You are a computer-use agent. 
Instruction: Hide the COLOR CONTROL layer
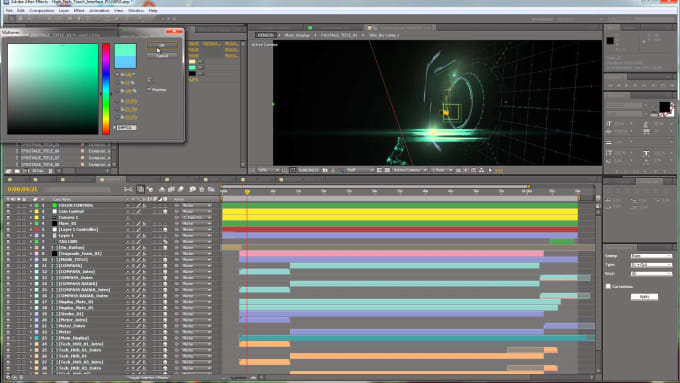[x=8, y=205]
